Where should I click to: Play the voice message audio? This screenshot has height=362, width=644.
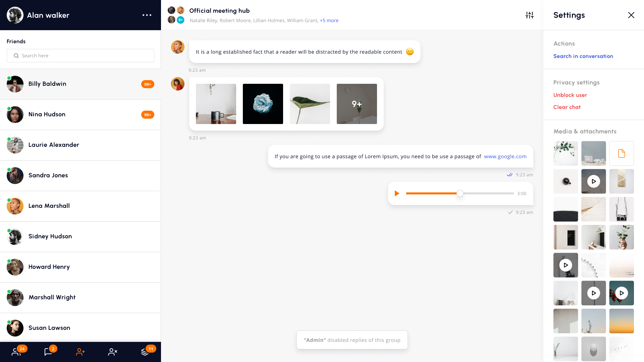coord(397,193)
